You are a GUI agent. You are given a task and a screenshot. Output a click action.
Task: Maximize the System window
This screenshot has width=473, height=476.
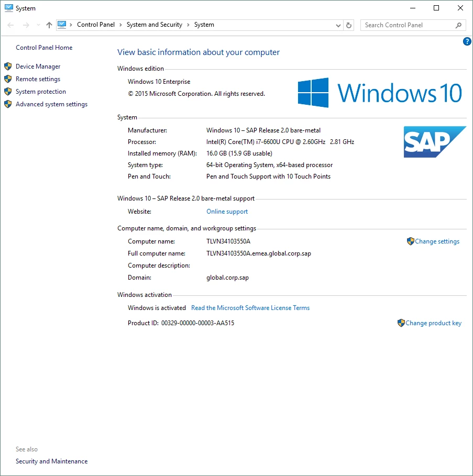pyautogui.click(x=436, y=8)
